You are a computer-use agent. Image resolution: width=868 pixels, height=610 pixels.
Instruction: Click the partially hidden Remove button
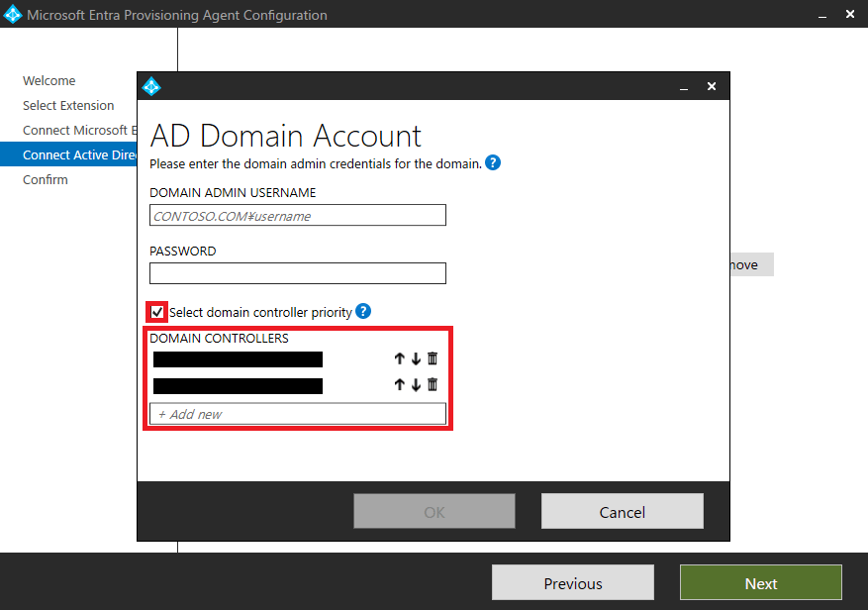[x=752, y=264]
